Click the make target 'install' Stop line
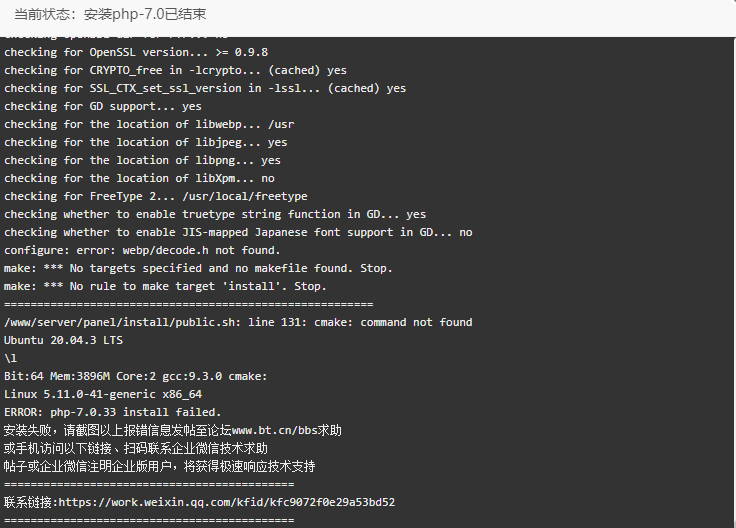 pos(165,286)
